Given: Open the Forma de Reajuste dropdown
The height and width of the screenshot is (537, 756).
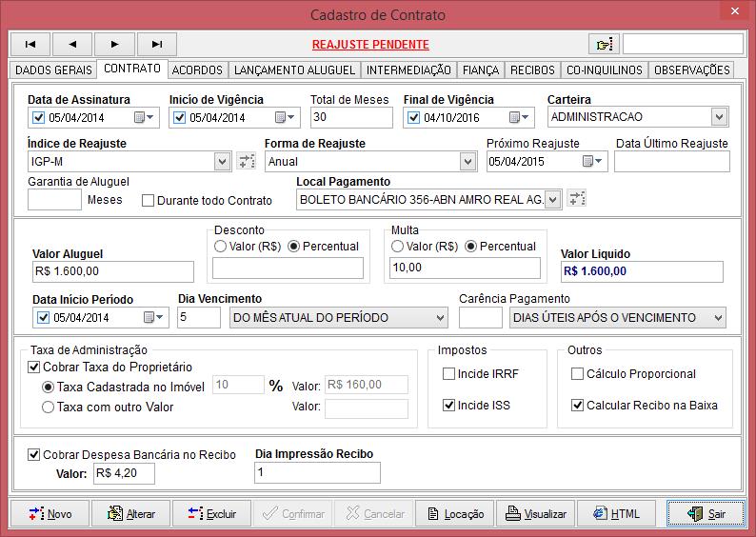Looking at the screenshot, I should coord(468,162).
